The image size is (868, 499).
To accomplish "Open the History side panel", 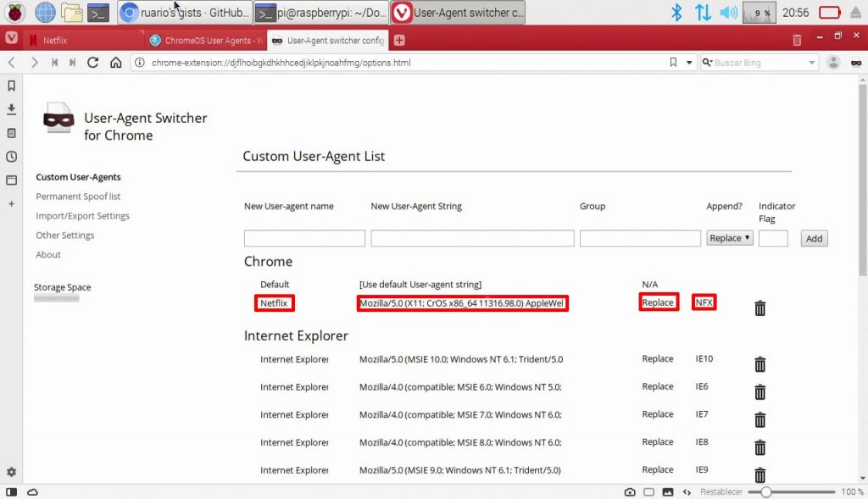I will pos(11,157).
